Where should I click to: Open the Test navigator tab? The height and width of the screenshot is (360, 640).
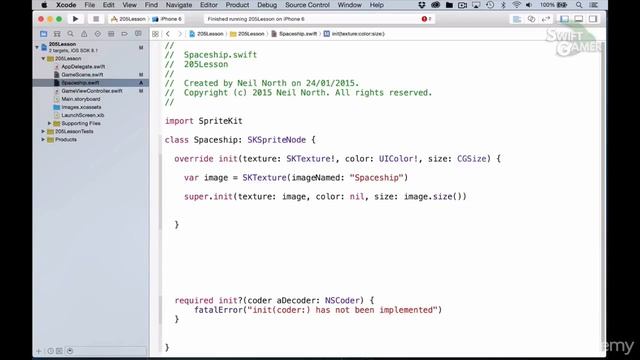98,34
